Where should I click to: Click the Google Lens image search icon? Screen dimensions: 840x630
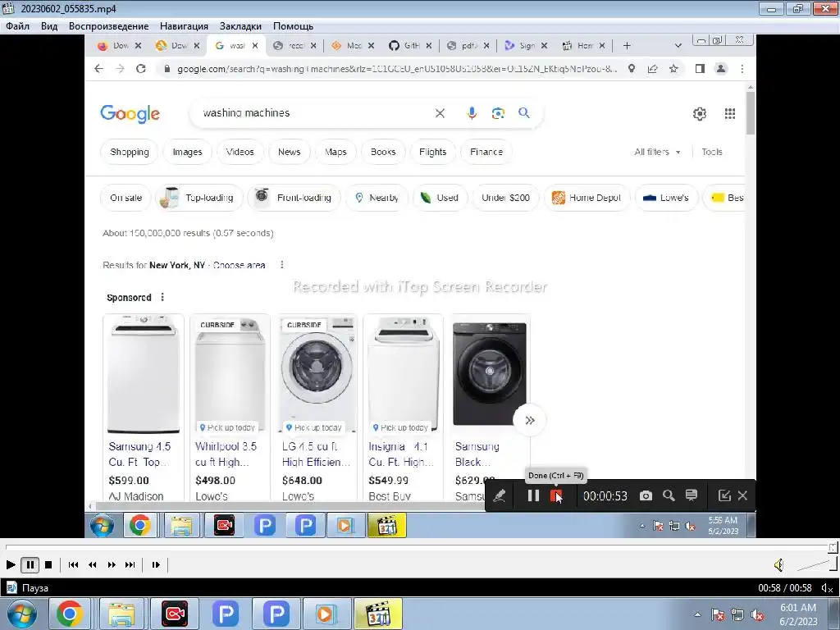(498, 113)
